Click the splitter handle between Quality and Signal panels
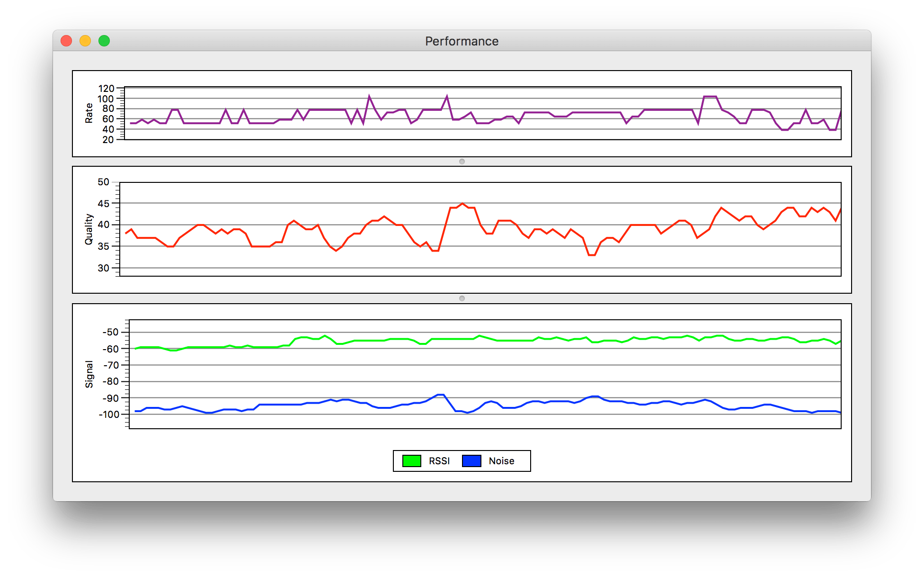 tap(462, 298)
